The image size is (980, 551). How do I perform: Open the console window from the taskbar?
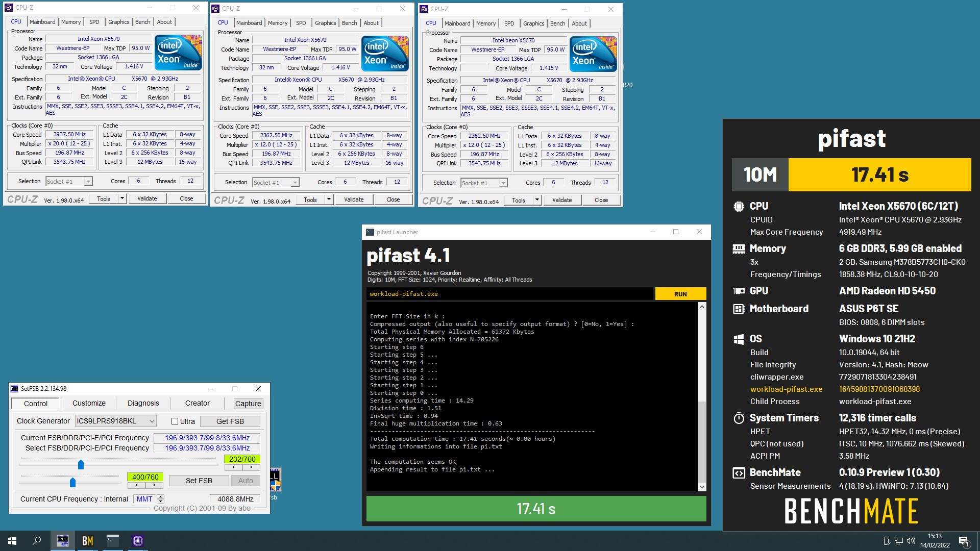click(x=112, y=541)
